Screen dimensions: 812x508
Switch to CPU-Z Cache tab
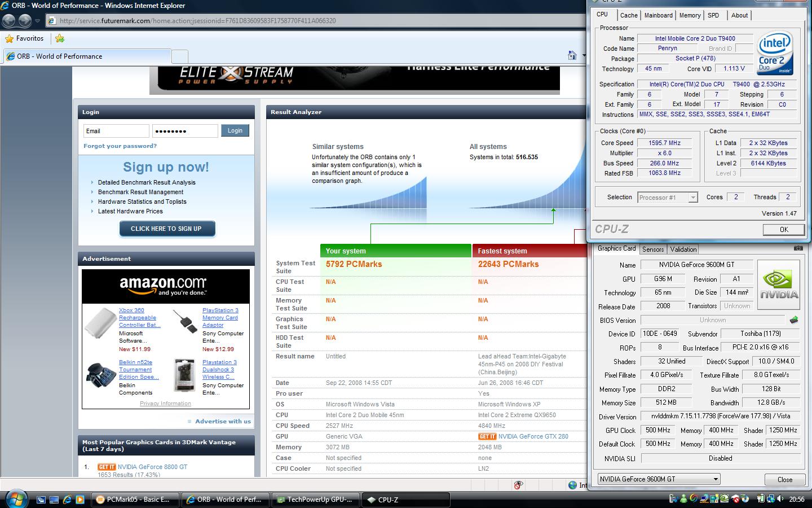(x=629, y=16)
